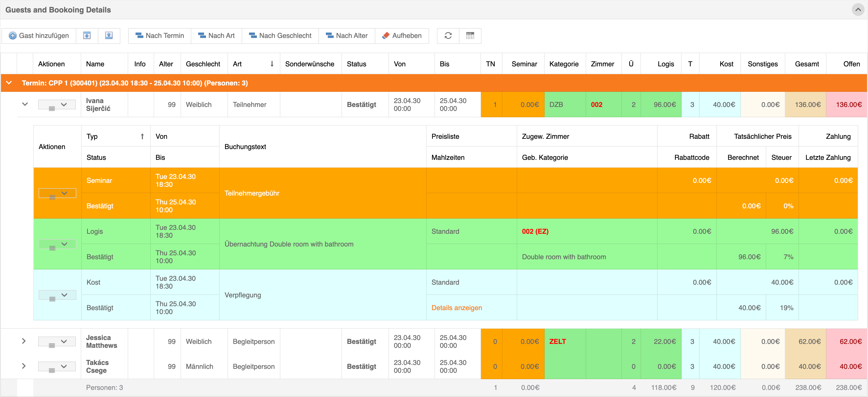Open actions dropdown for Seminar booking
The height and width of the screenshot is (397, 868).
57,193
